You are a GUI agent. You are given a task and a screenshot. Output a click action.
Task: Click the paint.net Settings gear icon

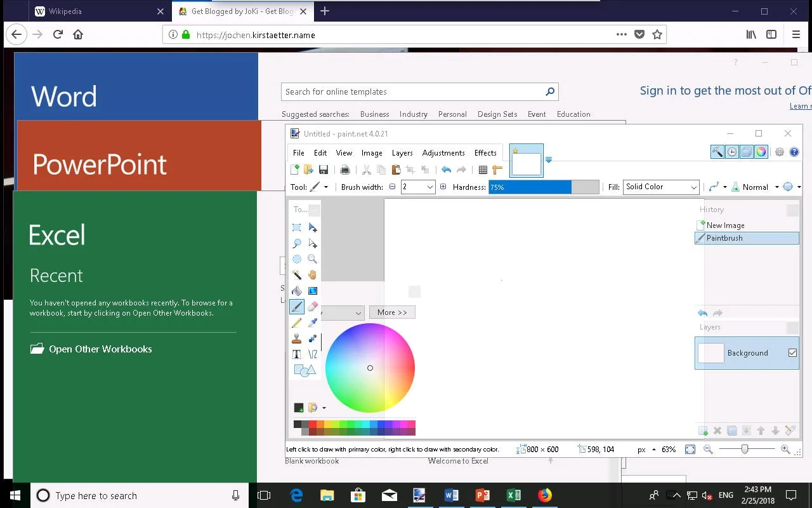780,152
